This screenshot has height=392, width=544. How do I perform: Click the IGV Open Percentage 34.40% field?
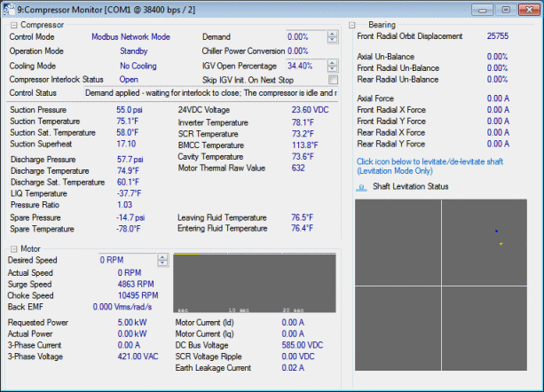pyautogui.click(x=306, y=66)
